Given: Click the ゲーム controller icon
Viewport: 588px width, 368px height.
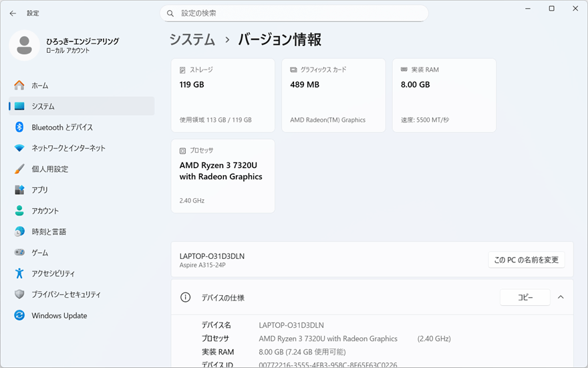Looking at the screenshot, I should tap(19, 253).
